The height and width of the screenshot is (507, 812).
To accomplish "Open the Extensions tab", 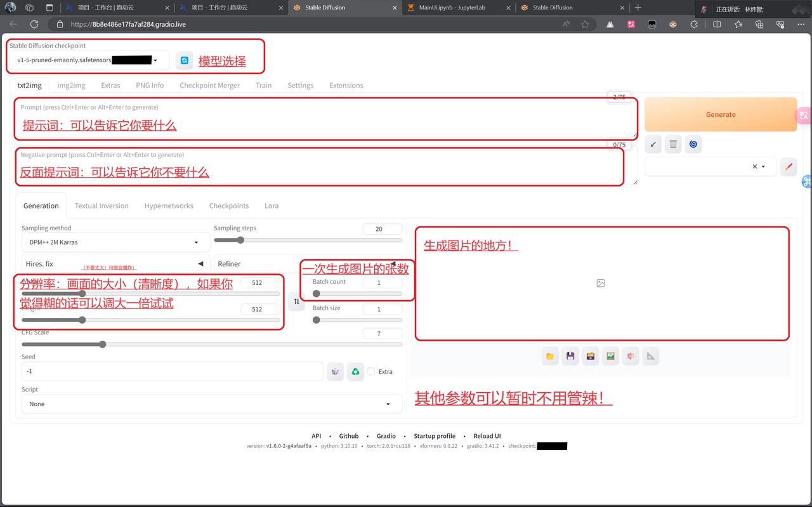I will coord(346,85).
